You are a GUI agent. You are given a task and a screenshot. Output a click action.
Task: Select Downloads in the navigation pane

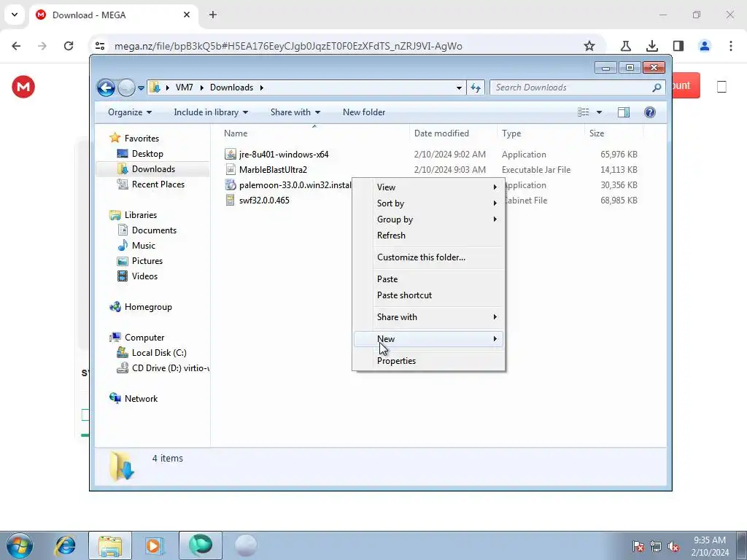click(x=152, y=169)
